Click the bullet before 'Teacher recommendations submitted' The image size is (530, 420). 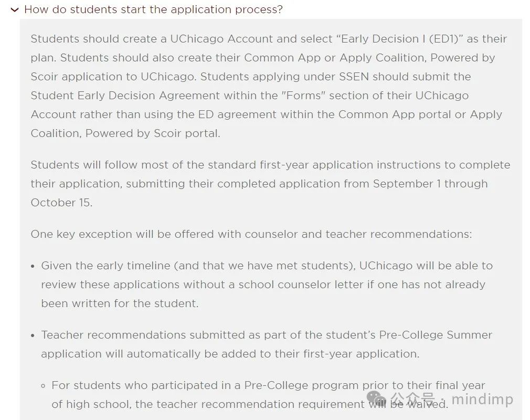33,336
